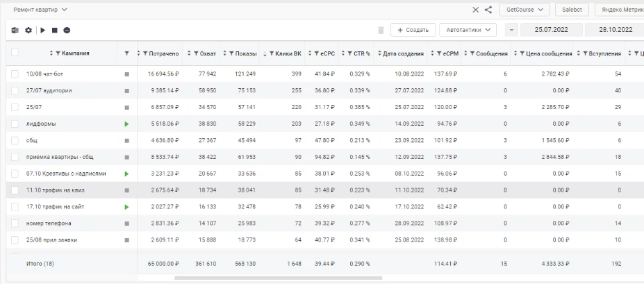Click filter icon in Вступления header
Viewport: 644px width, 284px height.
tap(585, 53)
